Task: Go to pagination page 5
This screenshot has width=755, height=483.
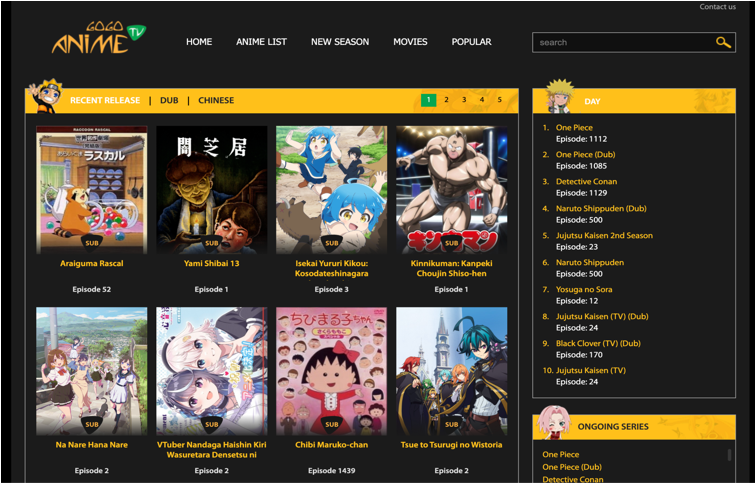Action: 500,100
